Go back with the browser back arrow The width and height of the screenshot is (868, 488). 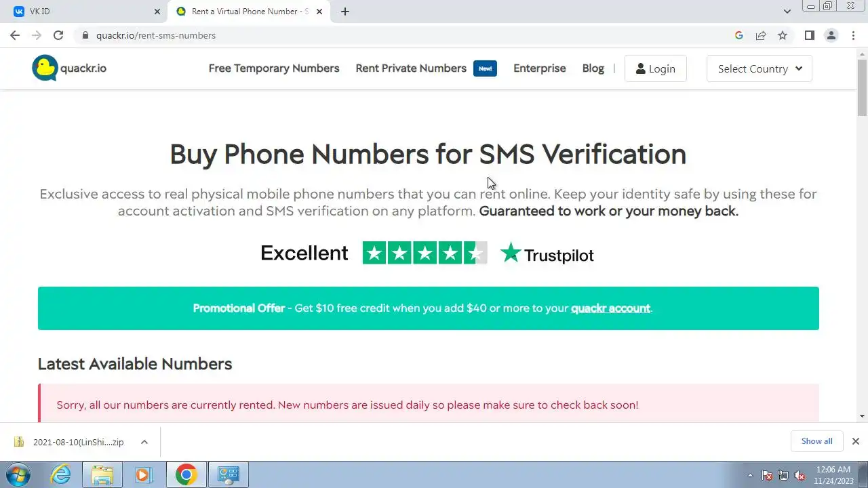(x=15, y=35)
